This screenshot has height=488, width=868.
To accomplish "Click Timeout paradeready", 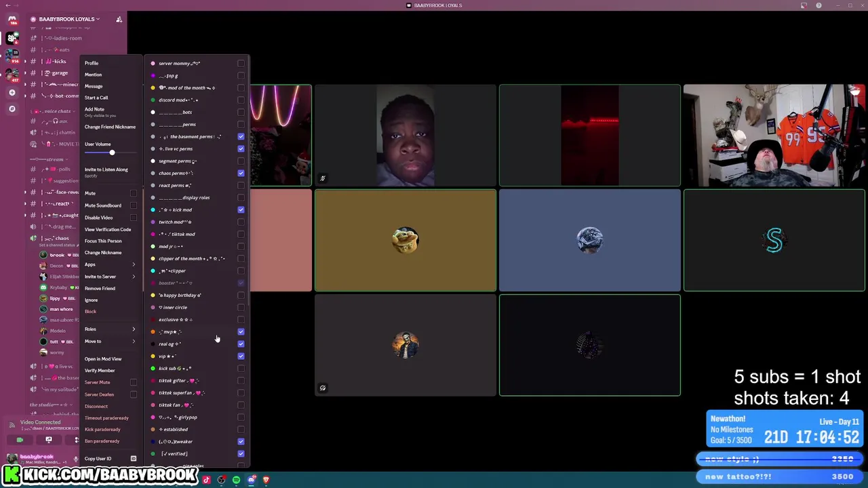I will [x=110, y=418].
